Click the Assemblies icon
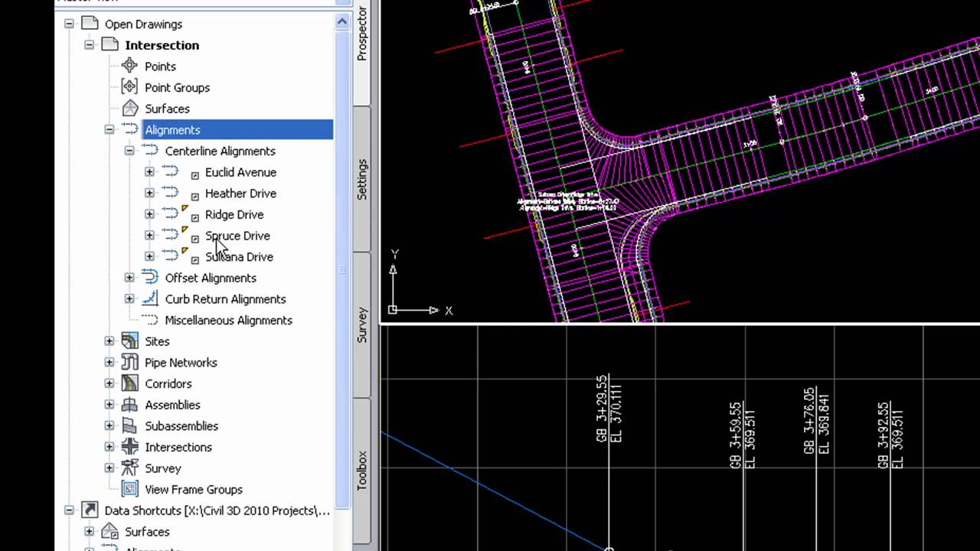The width and height of the screenshot is (980, 551). point(130,405)
